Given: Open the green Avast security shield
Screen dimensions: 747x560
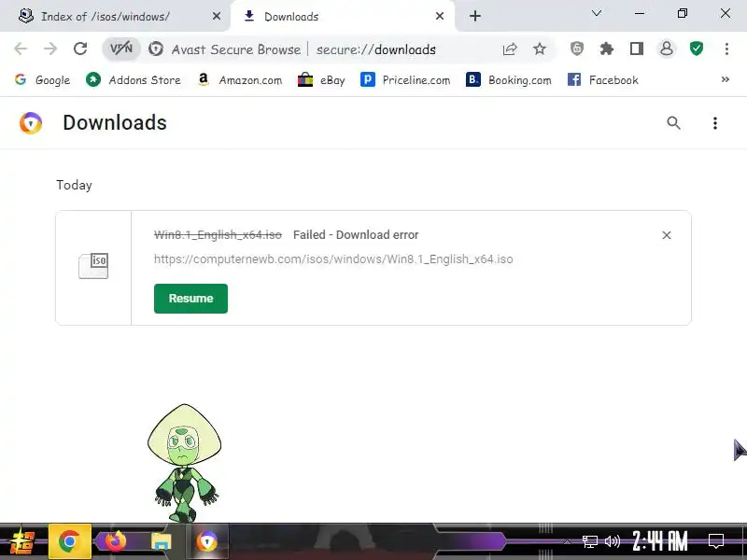Looking at the screenshot, I should (697, 49).
